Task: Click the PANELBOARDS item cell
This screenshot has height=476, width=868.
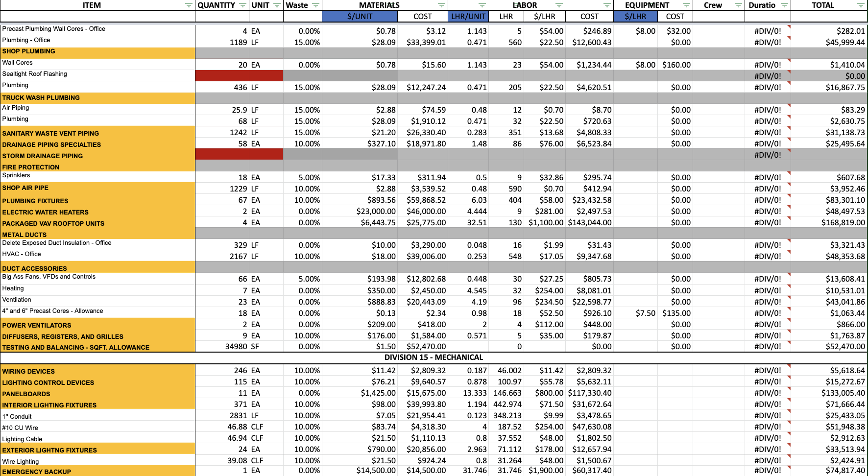Action: tap(97, 394)
